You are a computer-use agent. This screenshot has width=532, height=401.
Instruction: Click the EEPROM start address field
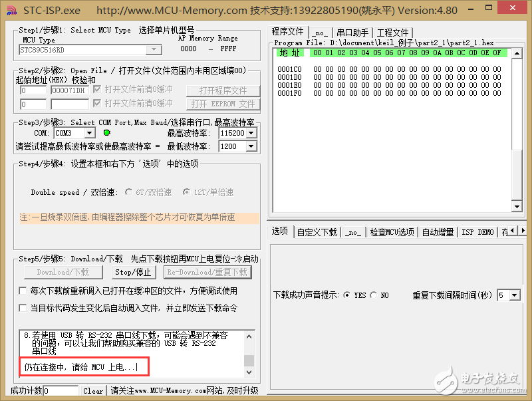click(x=33, y=104)
